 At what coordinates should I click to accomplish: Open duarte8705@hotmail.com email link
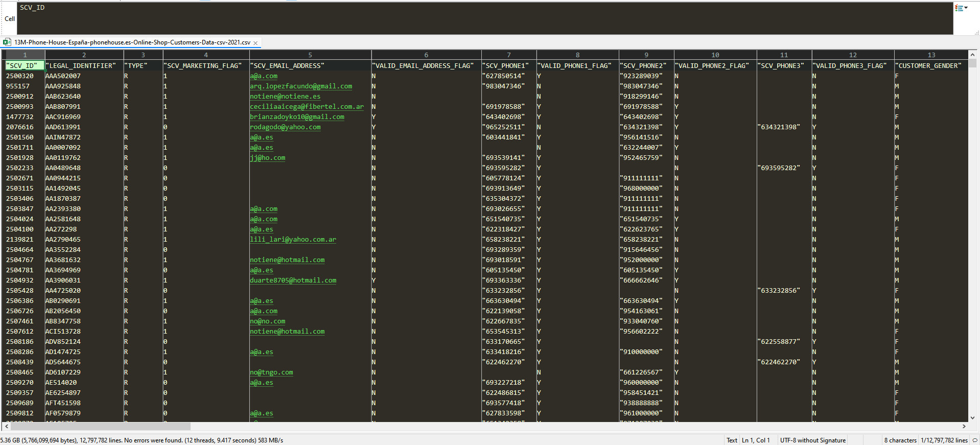tap(293, 280)
